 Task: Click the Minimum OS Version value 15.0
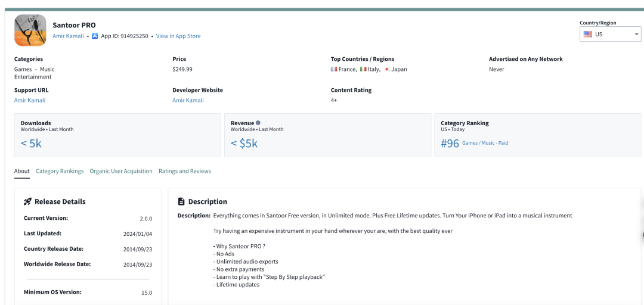click(147, 292)
